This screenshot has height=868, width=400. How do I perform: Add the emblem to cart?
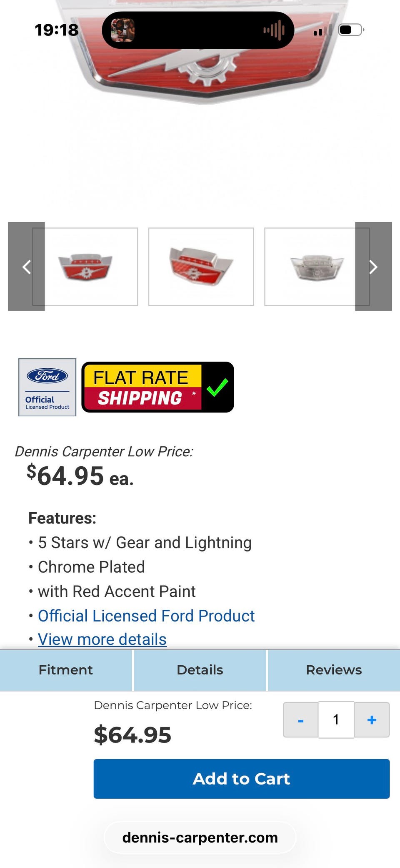coord(242,779)
